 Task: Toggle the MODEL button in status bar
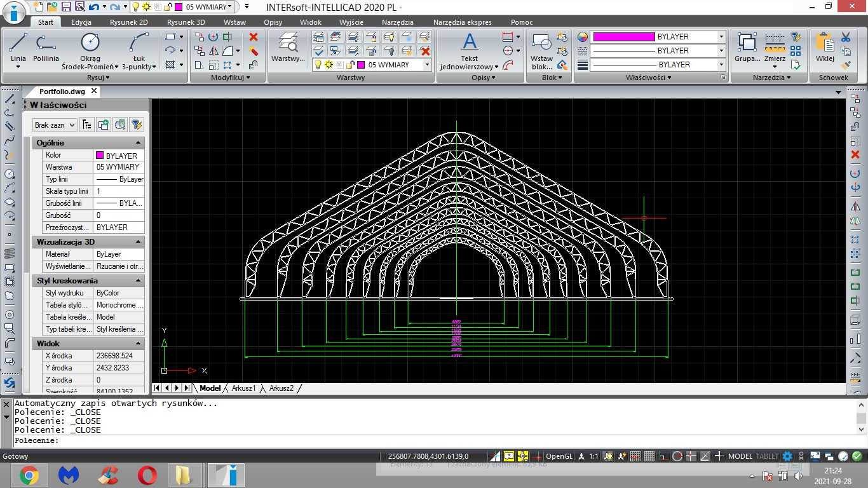(x=740, y=456)
